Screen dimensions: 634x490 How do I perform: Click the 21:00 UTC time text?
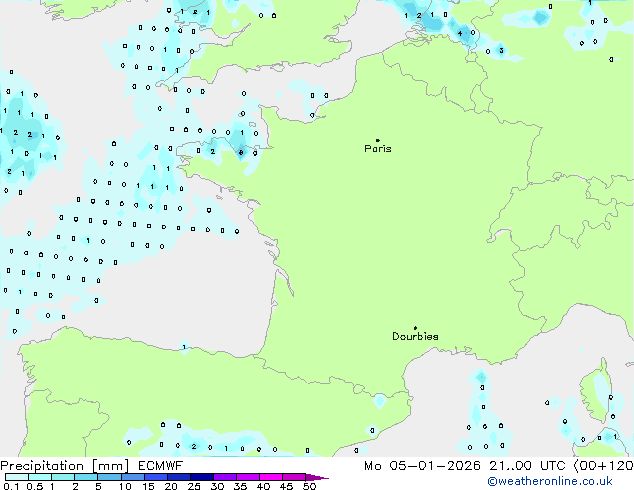click(527, 466)
